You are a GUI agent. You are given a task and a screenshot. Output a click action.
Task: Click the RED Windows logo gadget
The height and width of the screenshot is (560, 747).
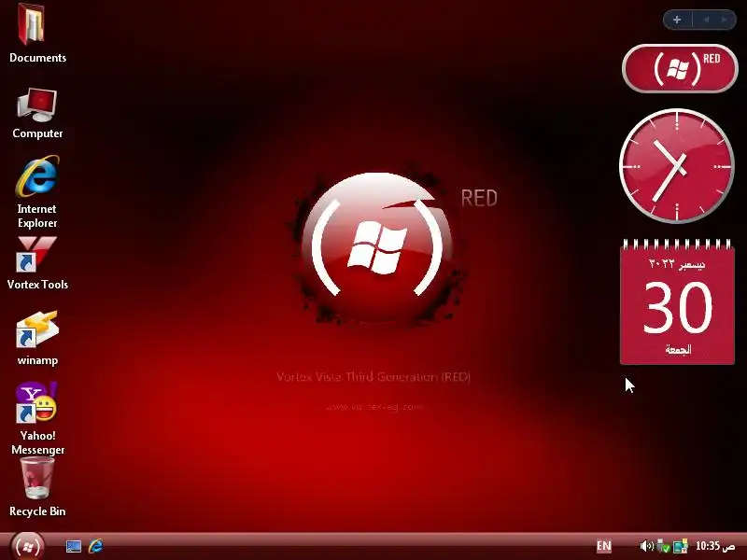pyautogui.click(x=680, y=69)
